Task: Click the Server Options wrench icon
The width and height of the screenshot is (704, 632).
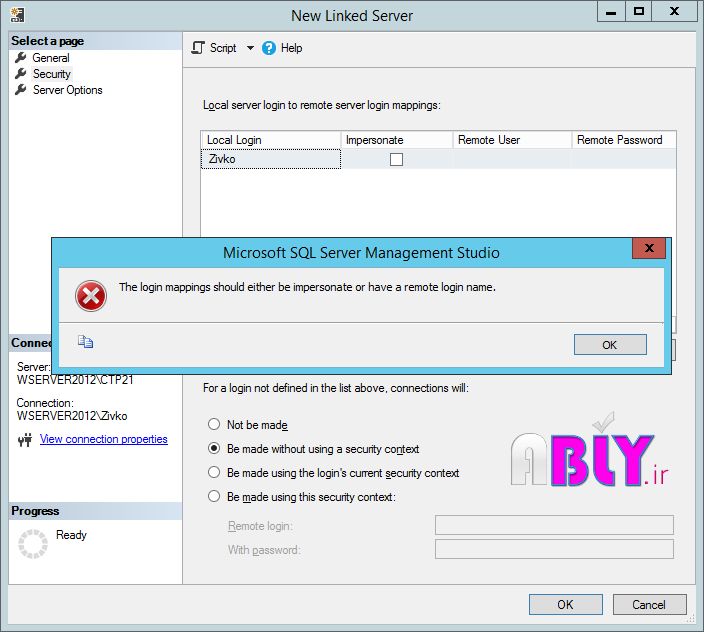Action: click(x=21, y=90)
